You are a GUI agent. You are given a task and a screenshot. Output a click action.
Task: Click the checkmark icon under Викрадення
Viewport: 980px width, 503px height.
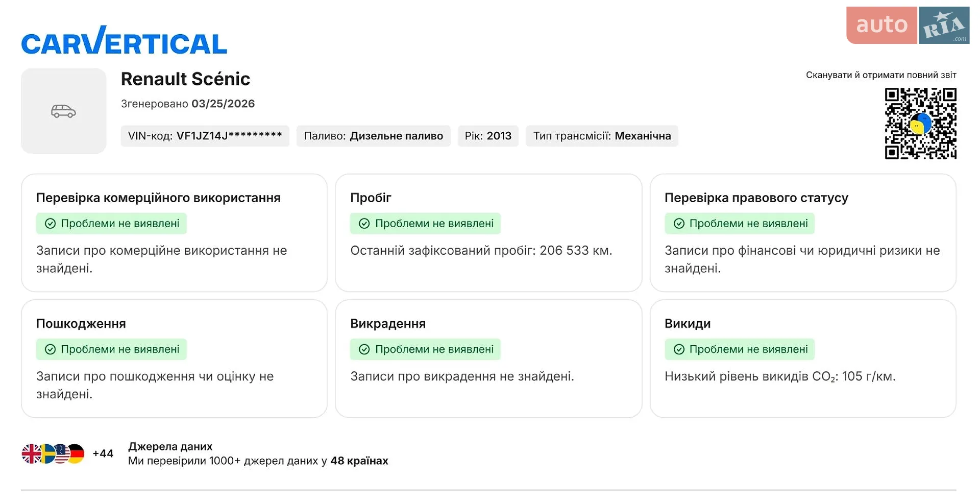[364, 349]
